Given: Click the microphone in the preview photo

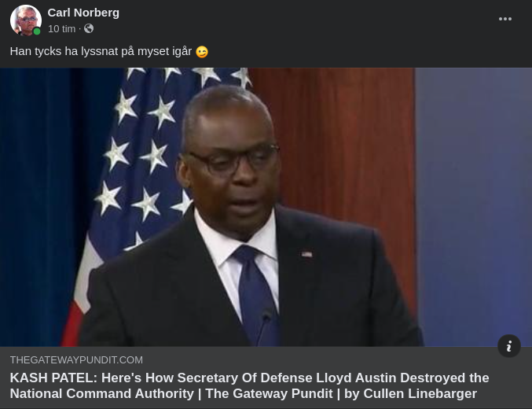Looking at the screenshot, I should (264, 329).
